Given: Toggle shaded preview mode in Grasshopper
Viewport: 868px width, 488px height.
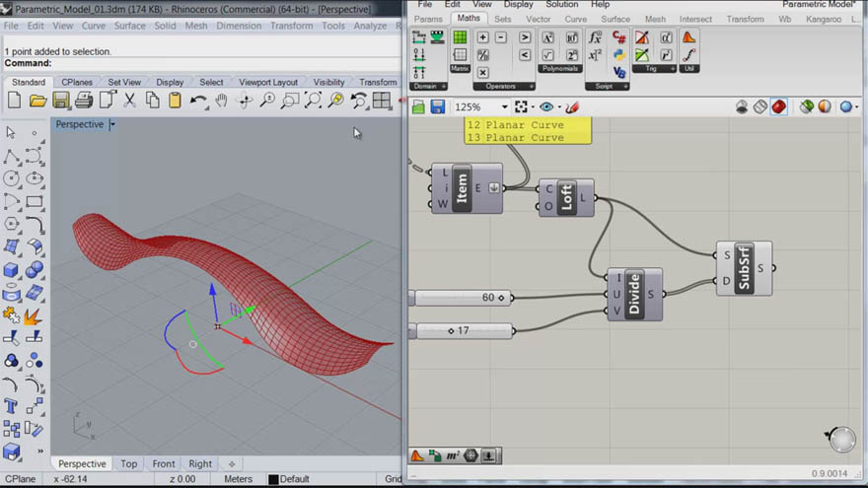Looking at the screenshot, I should [x=779, y=106].
